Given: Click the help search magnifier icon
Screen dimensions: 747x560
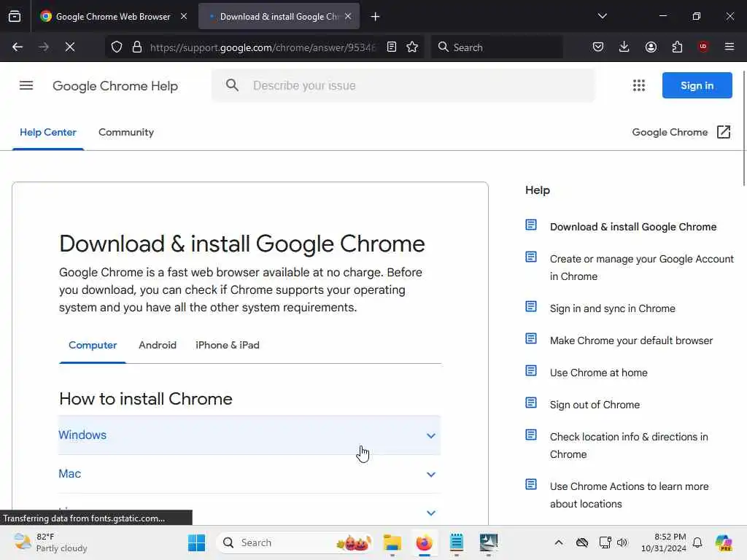Looking at the screenshot, I should tap(233, 85).
